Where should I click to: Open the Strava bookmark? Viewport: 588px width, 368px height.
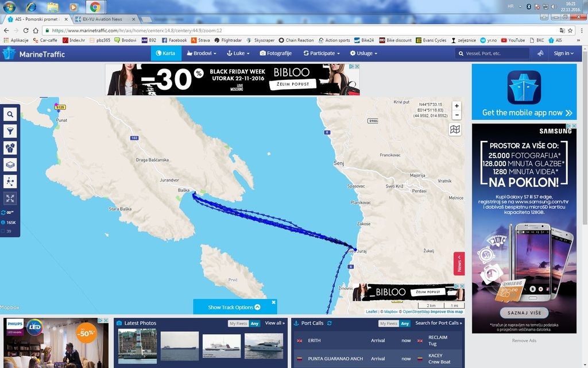pyautogui.click(x=200, y=40)
